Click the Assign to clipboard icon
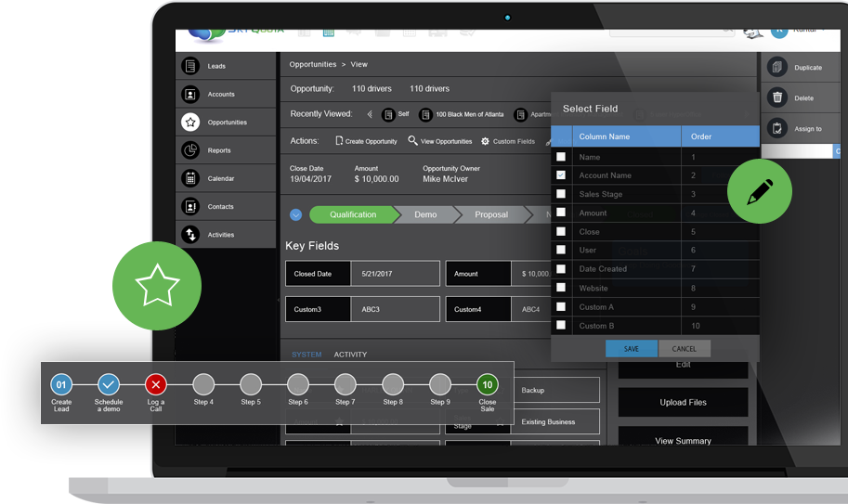Viewport: 848px width, 504px height. [777, 128]
